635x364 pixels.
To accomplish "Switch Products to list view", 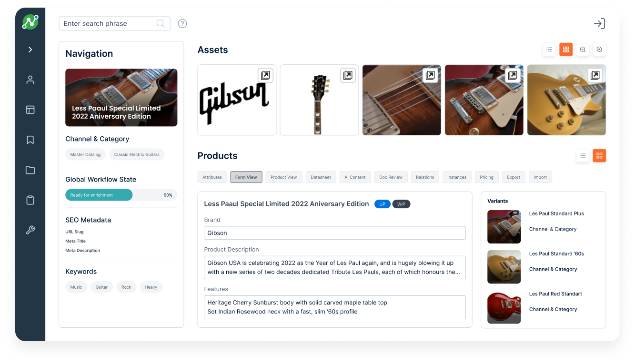I will [x=583, y=155].
